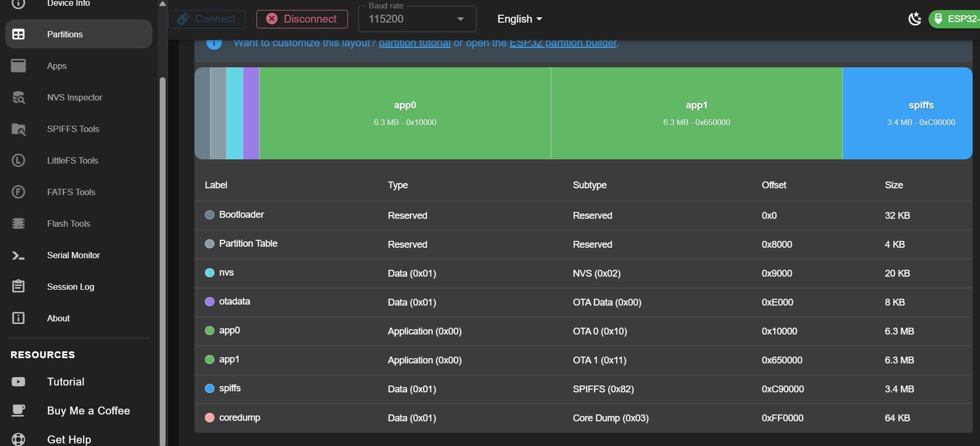Image resolution: width=980 pixels, height=446 pixels.
Task: Open the partition tutorial link
Action: click(415, 43)
